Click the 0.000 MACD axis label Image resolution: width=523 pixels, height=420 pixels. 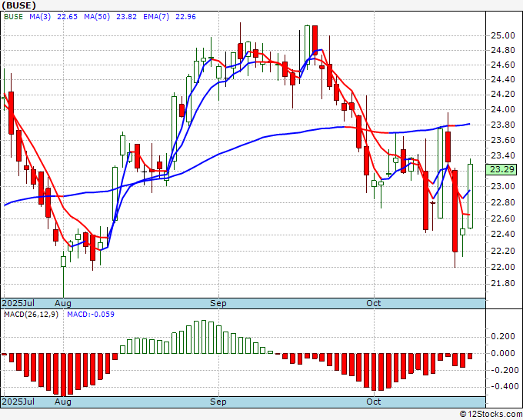tap(505, 353)
